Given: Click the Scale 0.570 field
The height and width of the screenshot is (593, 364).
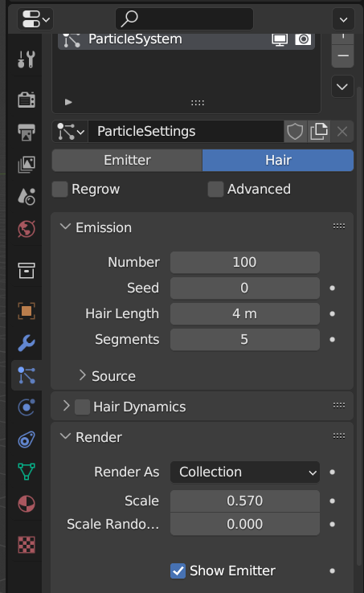Looking at the screenshot, I should coord(245,501).
